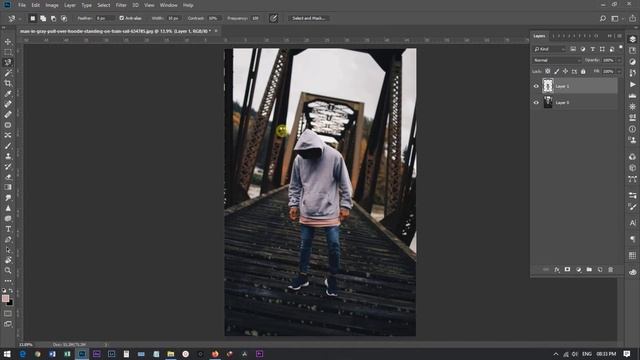Select the Horizontal Type tool
Screen dimensions: 640x360
click(x=8, y=229)
